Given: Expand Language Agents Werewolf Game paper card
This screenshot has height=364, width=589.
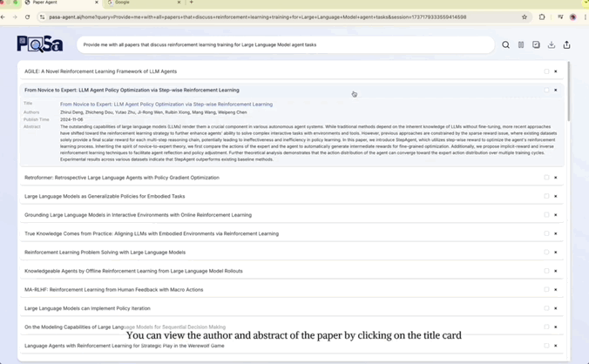Looking at the screenshot, I should coord(292,346).
